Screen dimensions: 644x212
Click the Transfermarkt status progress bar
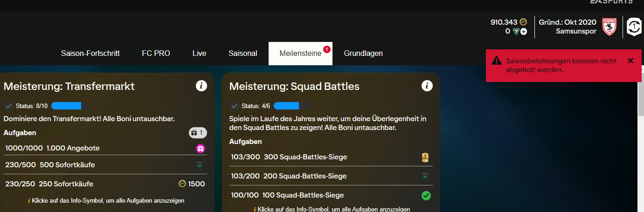pyautogui.click(x=70, y=106)
